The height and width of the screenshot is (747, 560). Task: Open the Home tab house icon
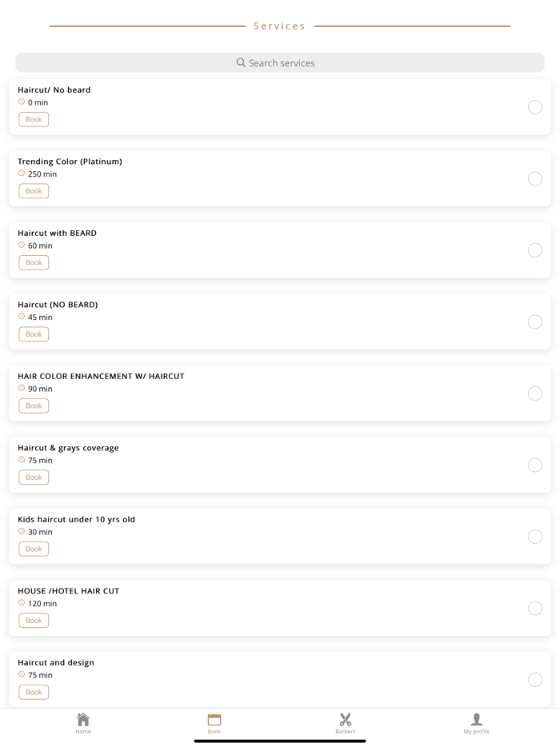83,719
